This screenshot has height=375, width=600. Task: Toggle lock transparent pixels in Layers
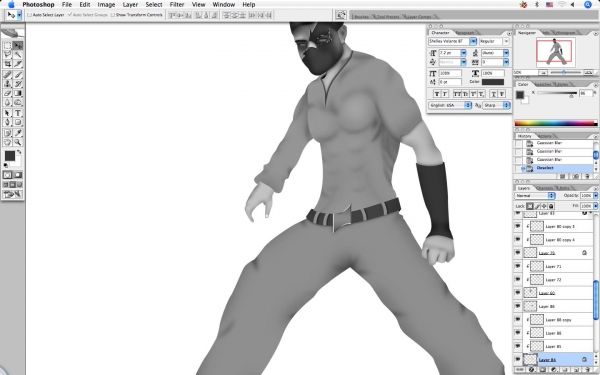click(530, 206)
